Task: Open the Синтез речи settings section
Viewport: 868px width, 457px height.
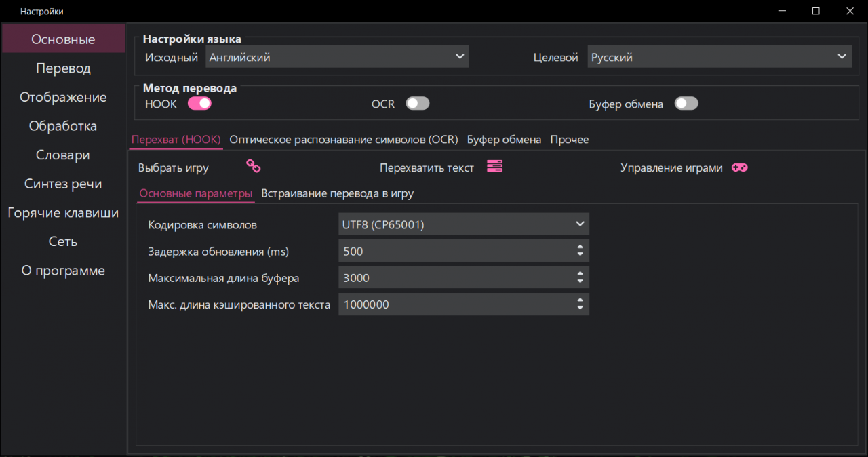Action: 63,184
